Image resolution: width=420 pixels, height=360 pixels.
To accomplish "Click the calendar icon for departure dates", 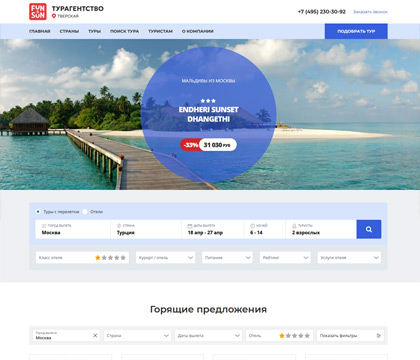I will click(190, 226).
